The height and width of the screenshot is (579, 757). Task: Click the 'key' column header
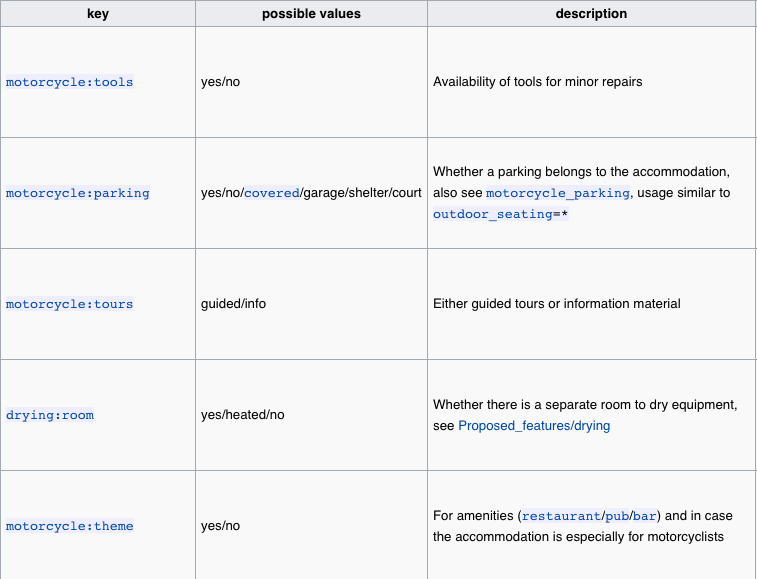click(x=98, y=14)
